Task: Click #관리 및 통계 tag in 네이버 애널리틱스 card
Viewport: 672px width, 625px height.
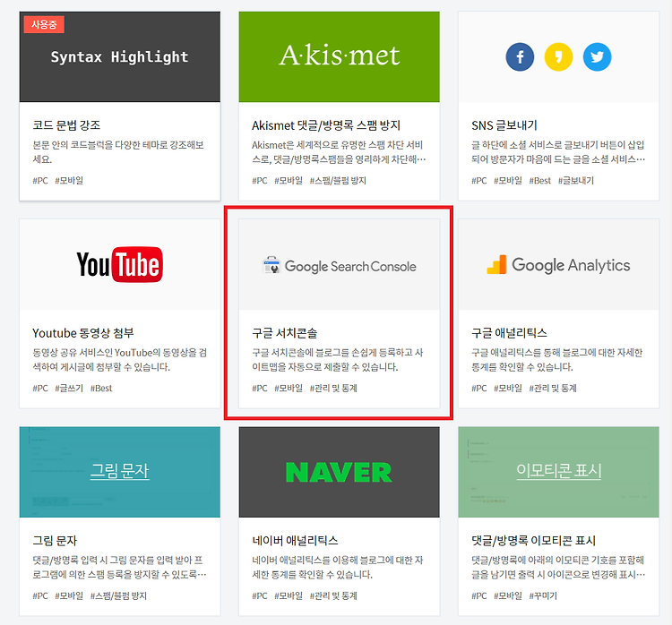Action: pos(333,595)
